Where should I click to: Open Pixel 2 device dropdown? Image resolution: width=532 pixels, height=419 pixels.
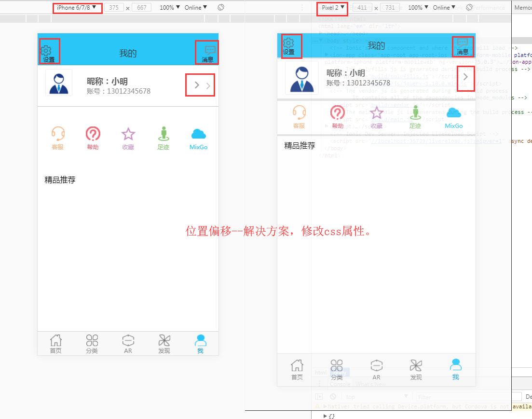point(333,7)
